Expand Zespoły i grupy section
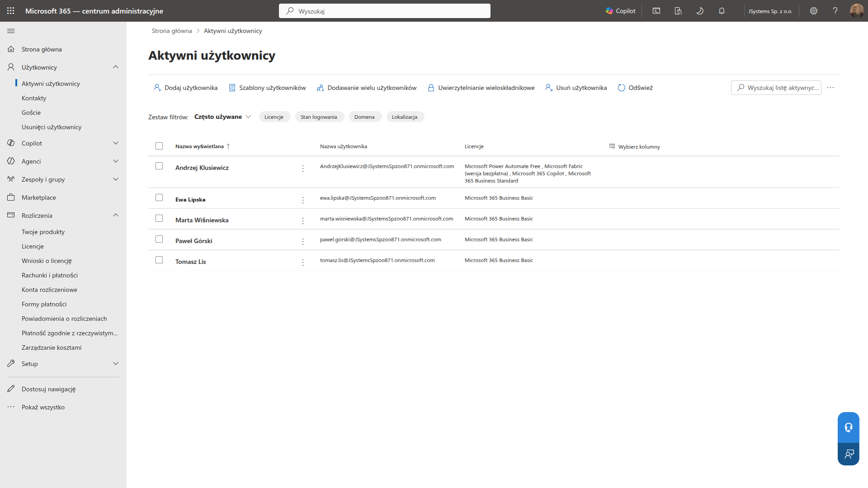 [116, 179]
